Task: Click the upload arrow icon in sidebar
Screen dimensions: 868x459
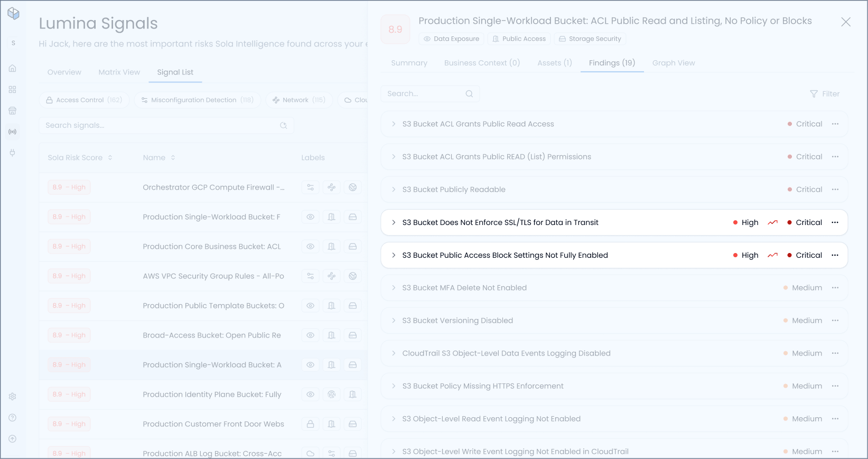Action: click(13, 439)
